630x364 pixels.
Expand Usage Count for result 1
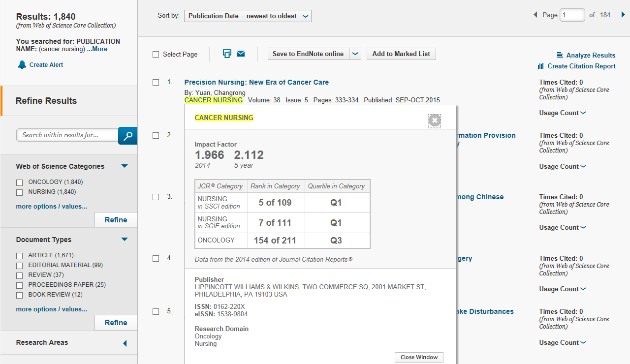[563, 113]
